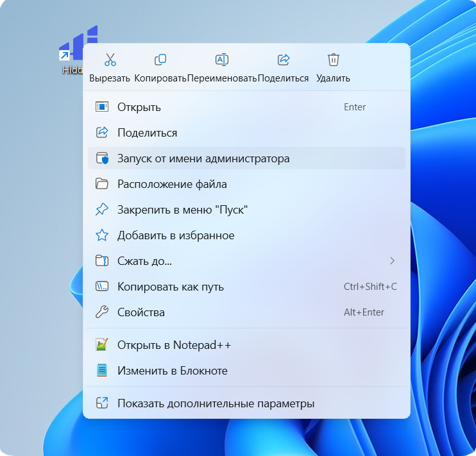Click the Копировать icon
476x456 pixels.
[160, 60]
